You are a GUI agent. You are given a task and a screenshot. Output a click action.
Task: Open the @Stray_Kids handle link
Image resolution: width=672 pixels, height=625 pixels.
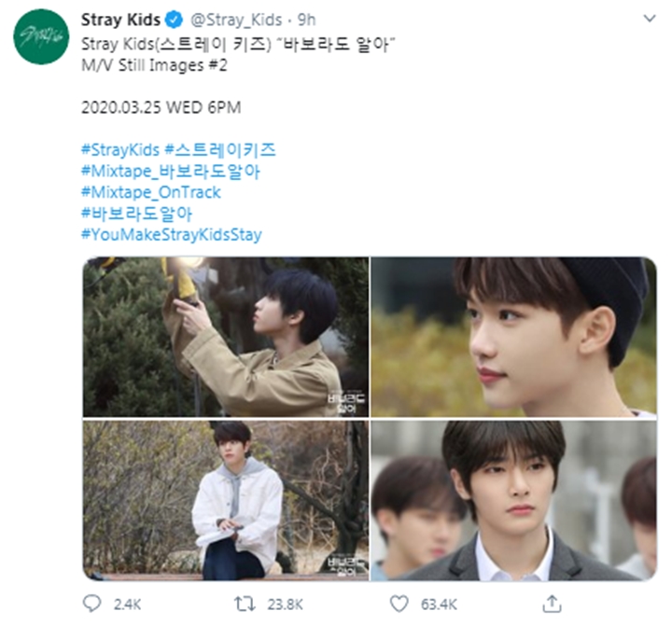[236, 20]
